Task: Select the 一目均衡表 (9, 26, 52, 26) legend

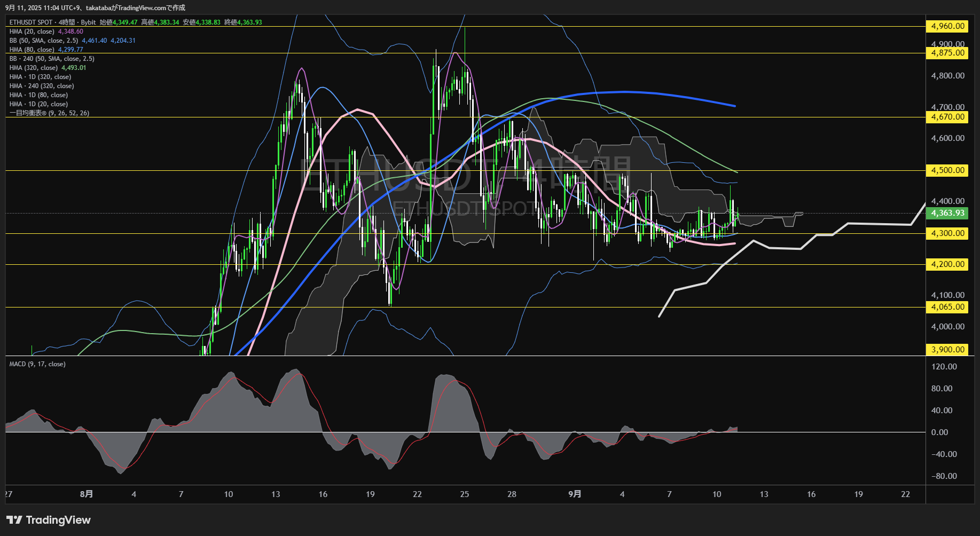Action: (49, 113)
